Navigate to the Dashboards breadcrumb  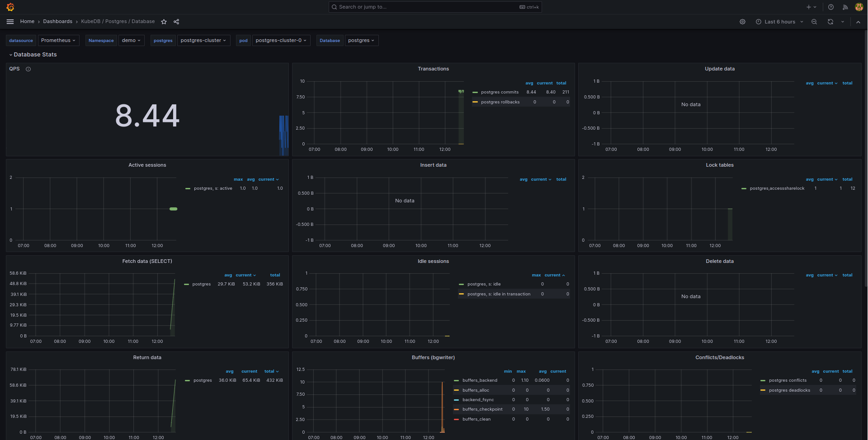pos(57,21)
